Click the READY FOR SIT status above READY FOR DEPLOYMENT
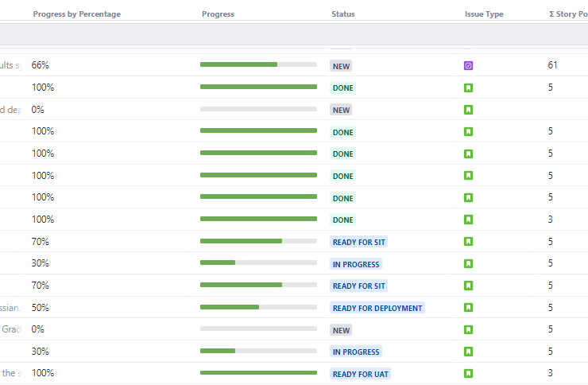The height and width of the screenshot is (385, 588). point(359,286)
